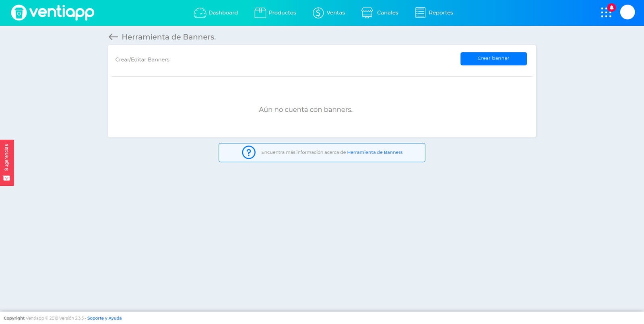Click the Reportes list icon
Image resolution: width=644 pixels, height=324 pixels.
(x=420, y=13)
